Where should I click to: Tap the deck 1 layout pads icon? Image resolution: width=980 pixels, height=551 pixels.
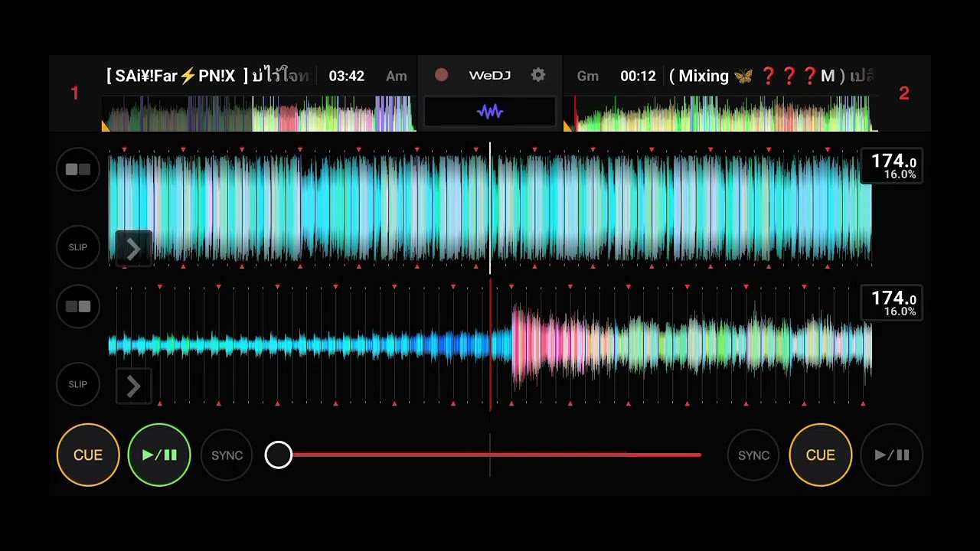coord(78,170)
